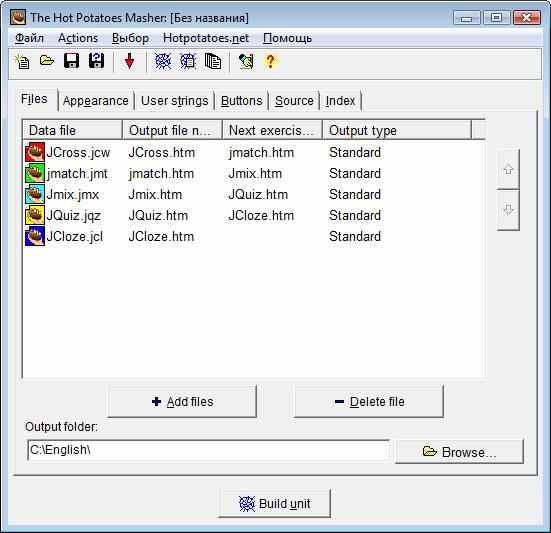
Task: Click the Output type column header
Action: [x=397, y=130]
